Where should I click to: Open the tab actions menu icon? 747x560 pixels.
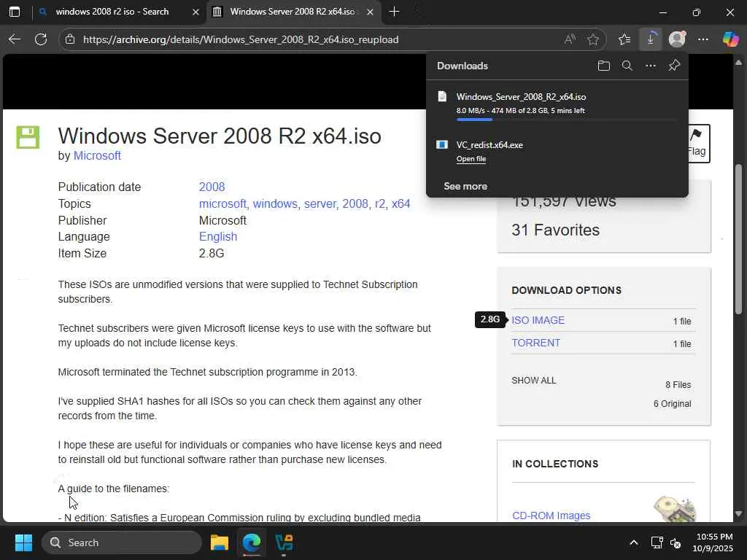(15, 12)
